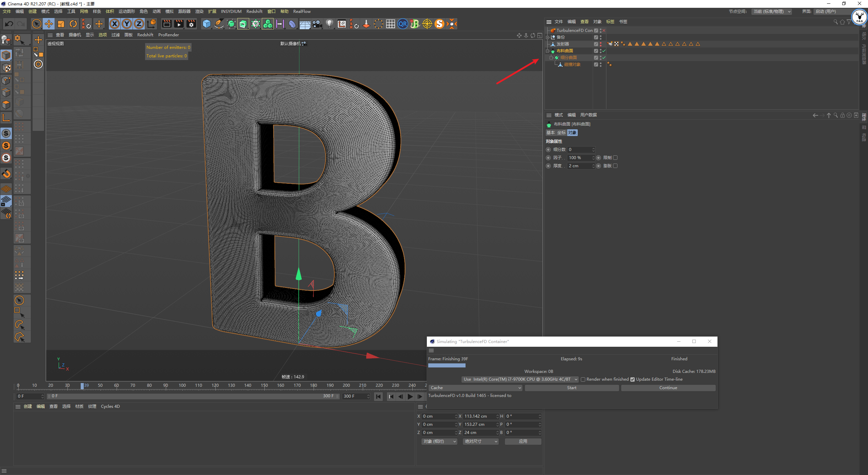The width and height of the screenshot is (868, 475).
Task: Select the Scale tool
Action: click(61, 24)
